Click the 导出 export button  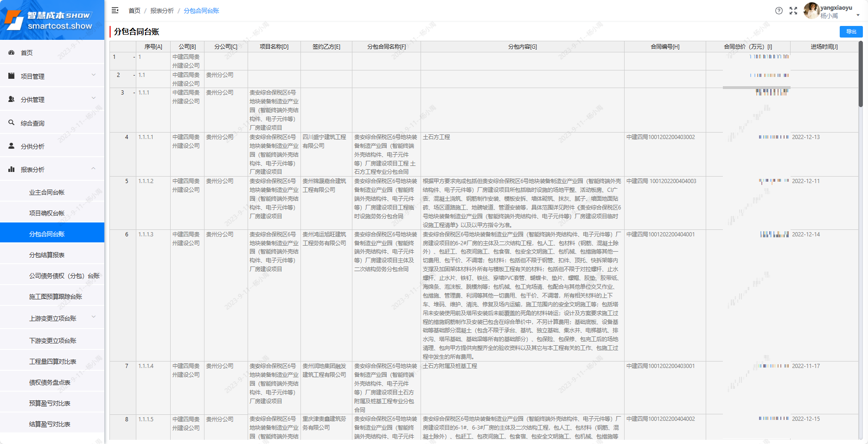(851, 32)
